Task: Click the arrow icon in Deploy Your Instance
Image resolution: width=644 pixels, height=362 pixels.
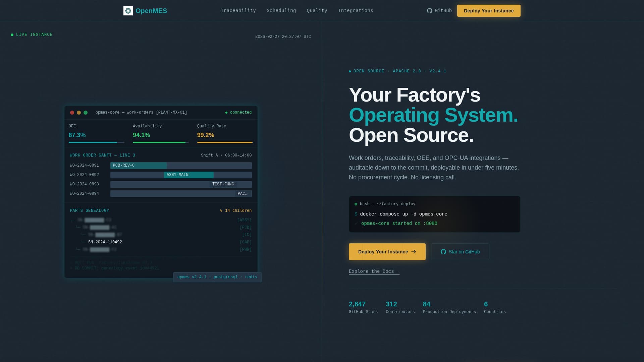Action: click(x=414, y=252)
